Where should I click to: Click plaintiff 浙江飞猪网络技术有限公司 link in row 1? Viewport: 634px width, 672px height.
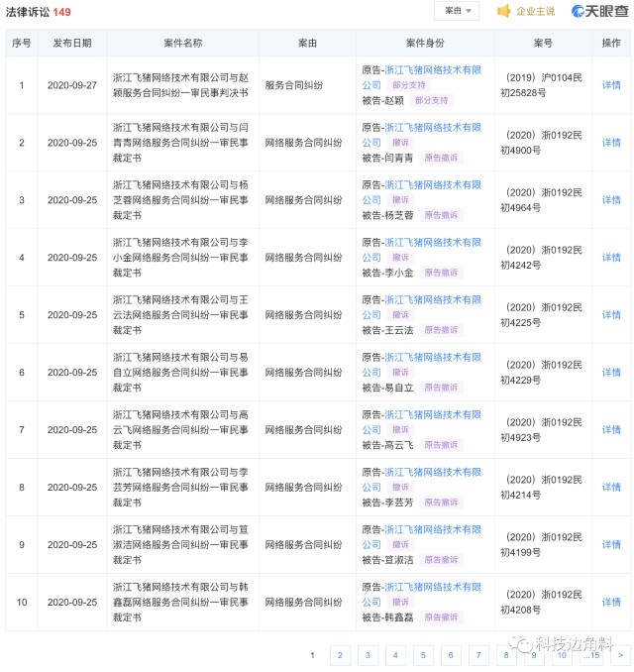[433, 69]
